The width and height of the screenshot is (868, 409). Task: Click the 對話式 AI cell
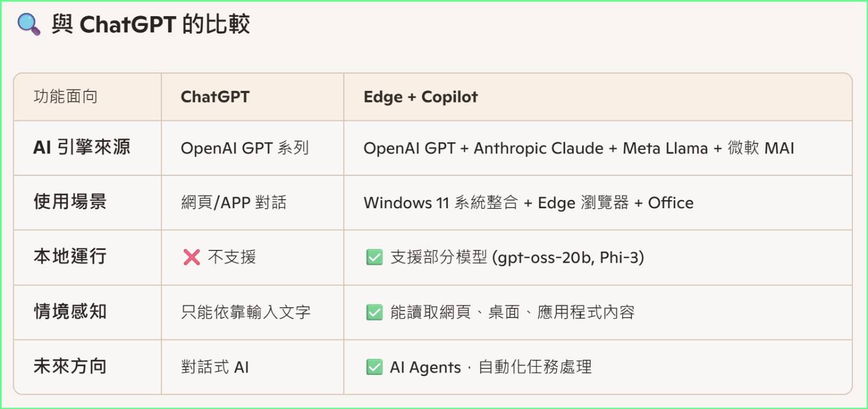214,367
